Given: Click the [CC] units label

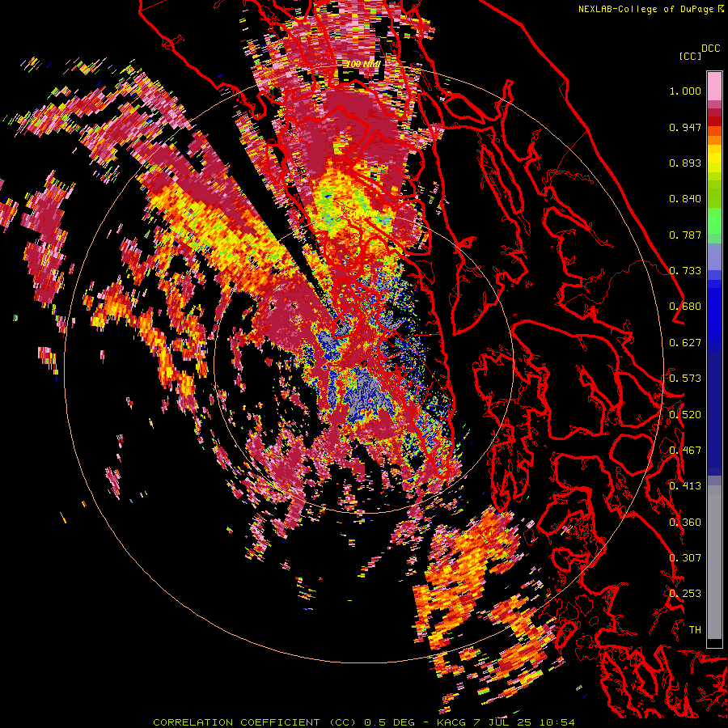Looking at the screenshot, I should point(691,56).
